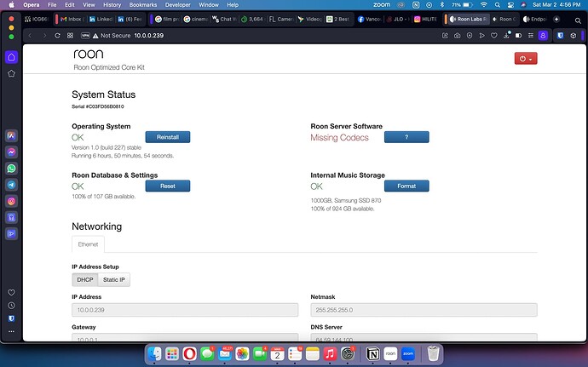The image size is (588, 367).
Task: Click the address bar showing 10.0.0.239
Action: point(149,36)
